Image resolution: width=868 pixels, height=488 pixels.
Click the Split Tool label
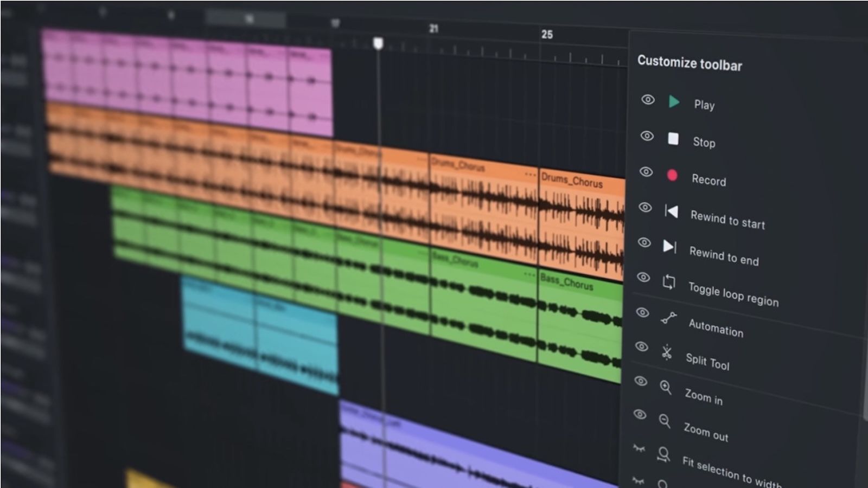tap(707, 361)
